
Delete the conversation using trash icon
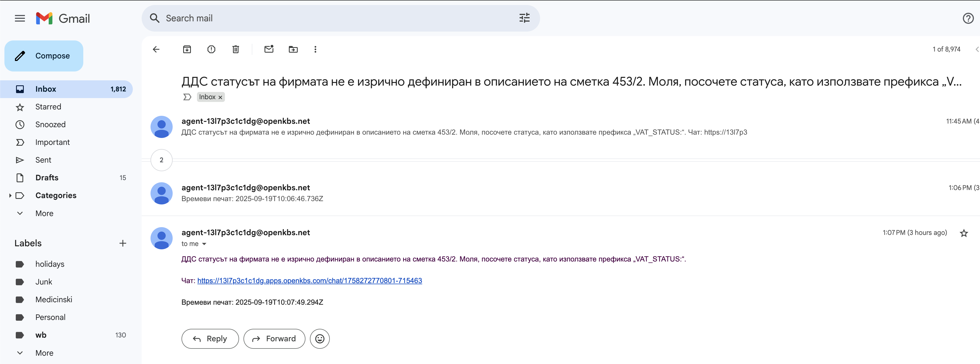pos(235,49)
